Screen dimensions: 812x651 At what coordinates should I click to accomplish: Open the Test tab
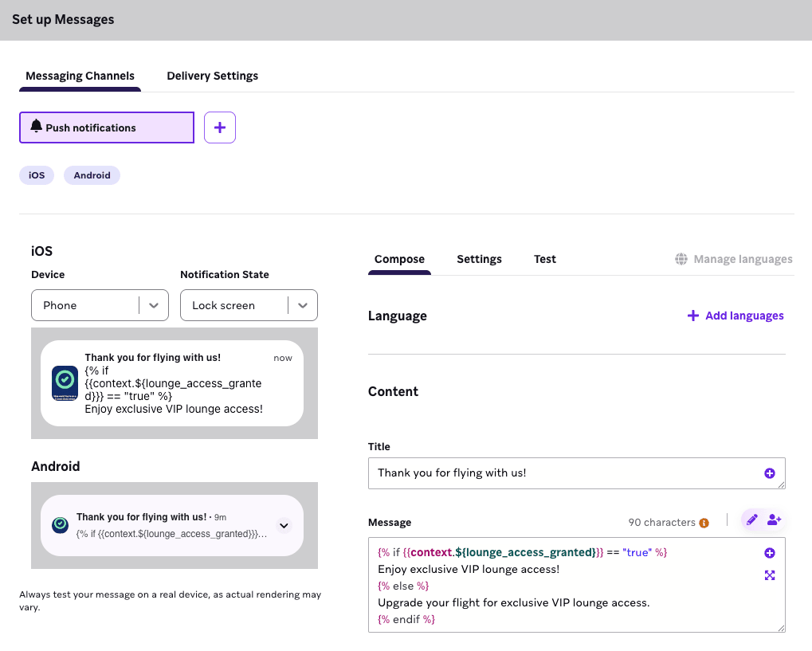(x=545, y=259)
